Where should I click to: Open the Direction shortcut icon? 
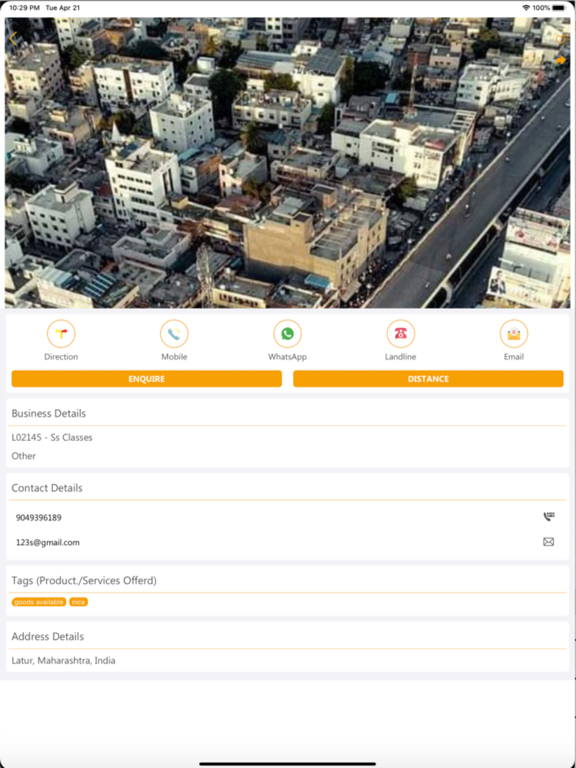(61, 334)
